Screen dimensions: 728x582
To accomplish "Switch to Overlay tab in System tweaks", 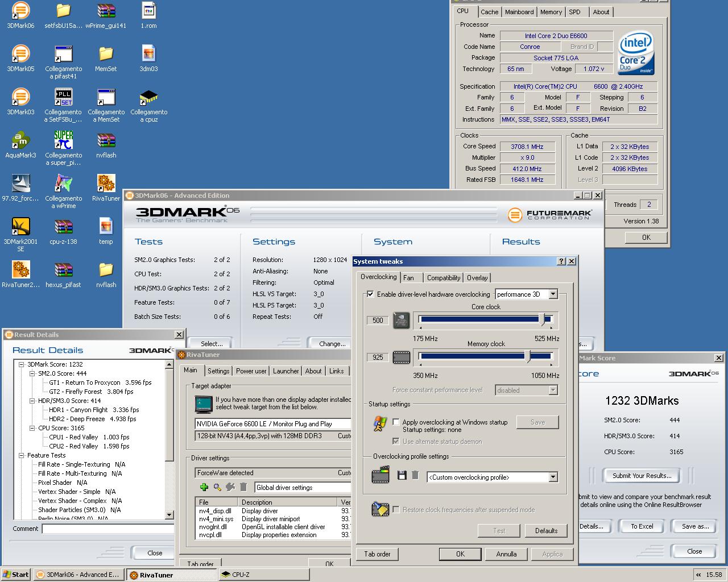I will [477, 278].
